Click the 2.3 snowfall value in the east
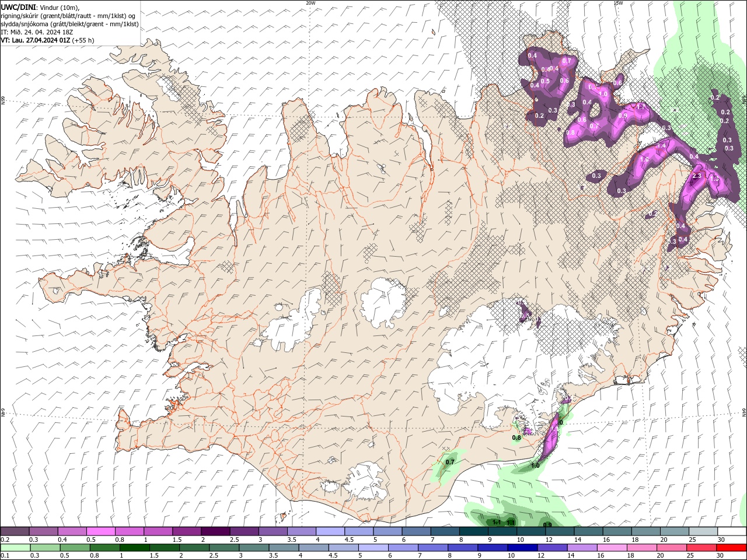 coord(696,176)
